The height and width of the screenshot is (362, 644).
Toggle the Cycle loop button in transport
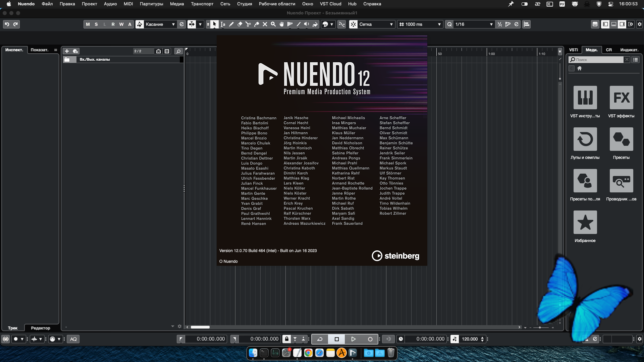320,339
